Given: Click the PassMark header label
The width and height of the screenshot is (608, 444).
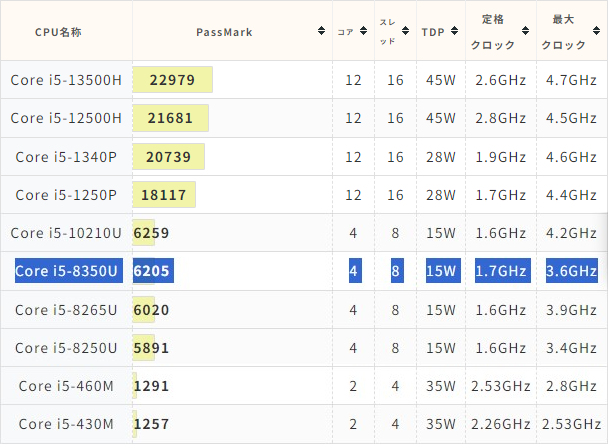Looking at the screenshot, I should (x=224, y=32).
